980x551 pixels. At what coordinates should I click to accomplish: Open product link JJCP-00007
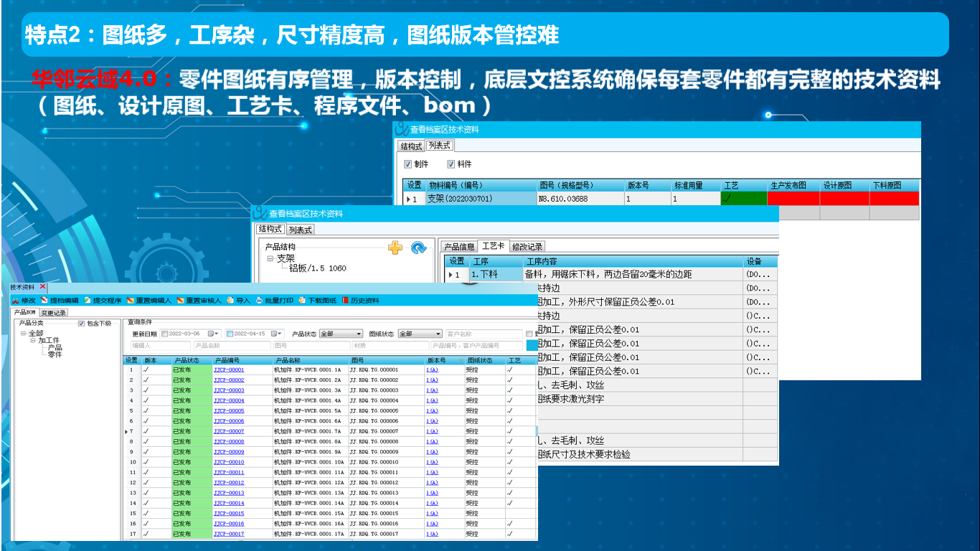[229, 431]
